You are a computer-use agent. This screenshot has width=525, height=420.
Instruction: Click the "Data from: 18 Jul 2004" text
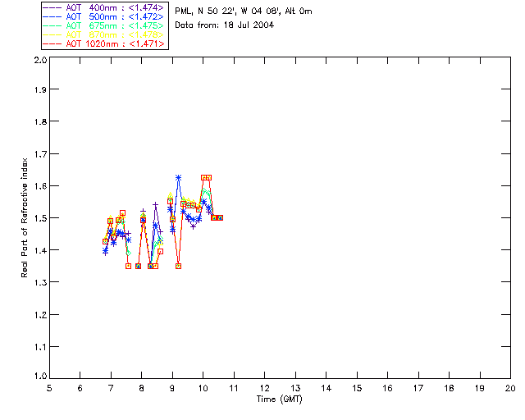[224, 25]
